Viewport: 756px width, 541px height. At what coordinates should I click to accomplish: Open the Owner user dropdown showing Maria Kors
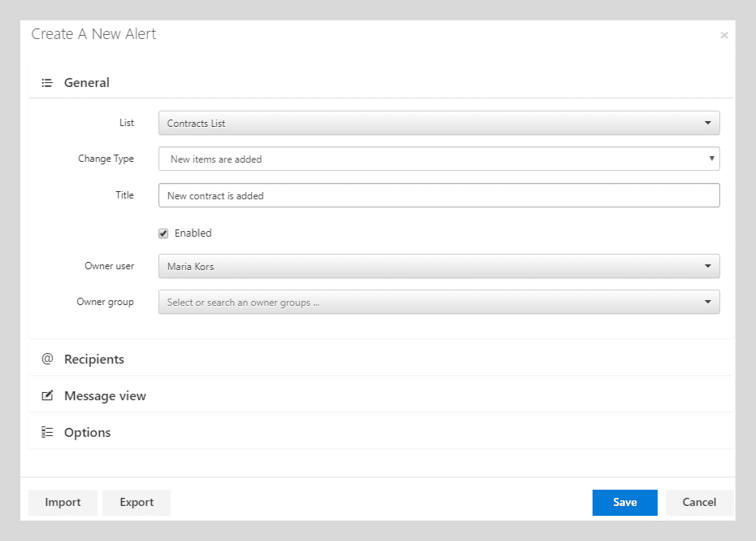[439, 265]
